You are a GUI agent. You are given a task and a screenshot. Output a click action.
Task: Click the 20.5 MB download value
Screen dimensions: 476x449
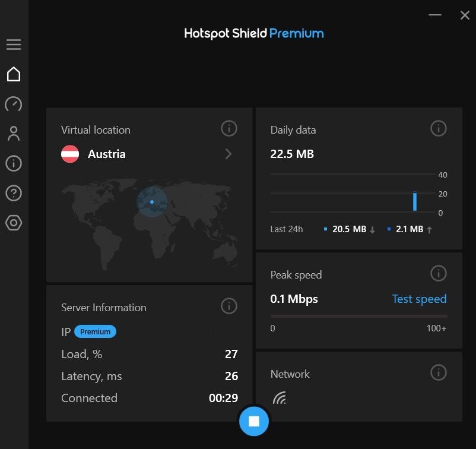pyautogui.click(x=349, y=229)
